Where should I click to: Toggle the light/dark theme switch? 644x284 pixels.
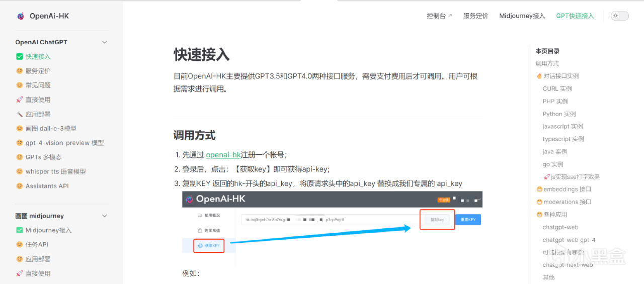[x=620, y=16]
